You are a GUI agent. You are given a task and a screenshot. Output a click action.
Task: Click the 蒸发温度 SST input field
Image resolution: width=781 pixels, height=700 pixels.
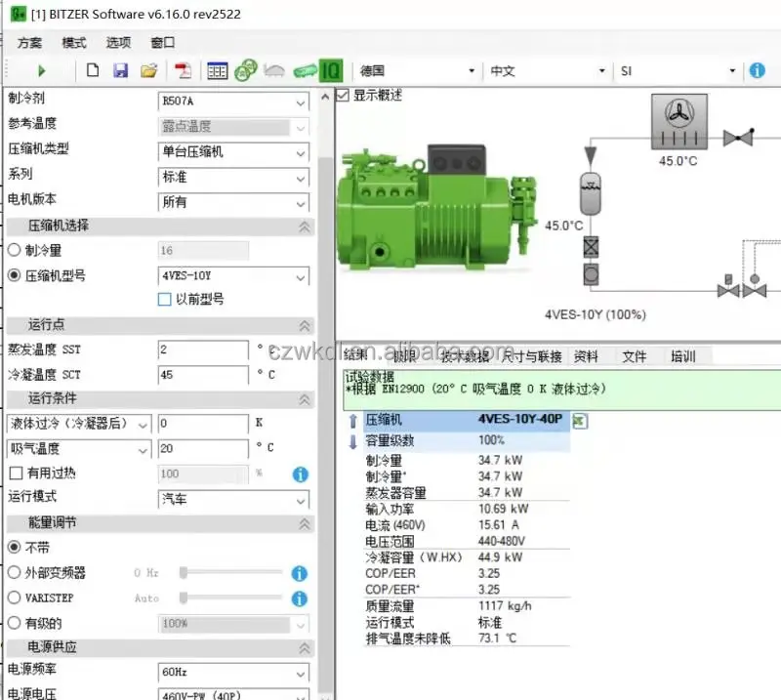(203, 350)
